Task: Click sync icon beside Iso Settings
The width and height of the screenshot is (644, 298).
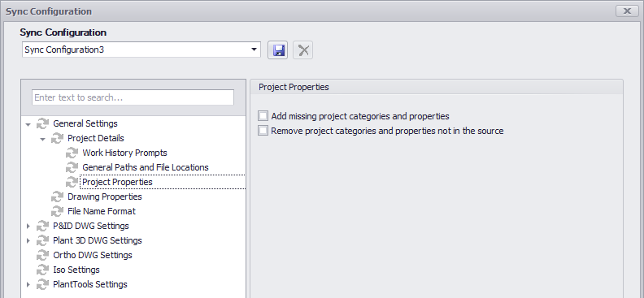Action: pos(43,270)
